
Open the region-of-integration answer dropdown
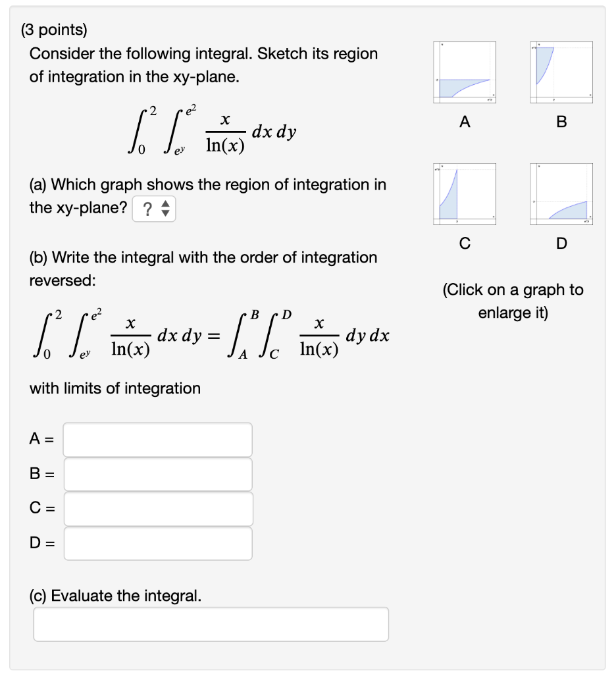(x=154, y=208)
